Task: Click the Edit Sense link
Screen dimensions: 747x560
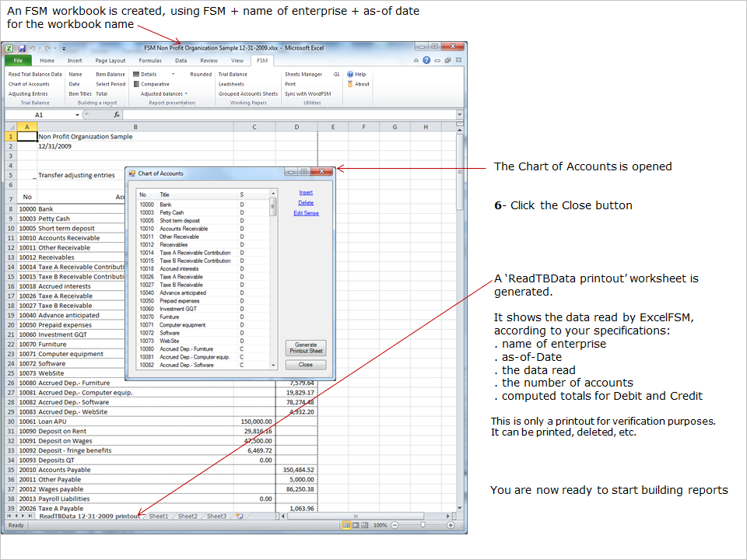Action: (x=306, y=213)
